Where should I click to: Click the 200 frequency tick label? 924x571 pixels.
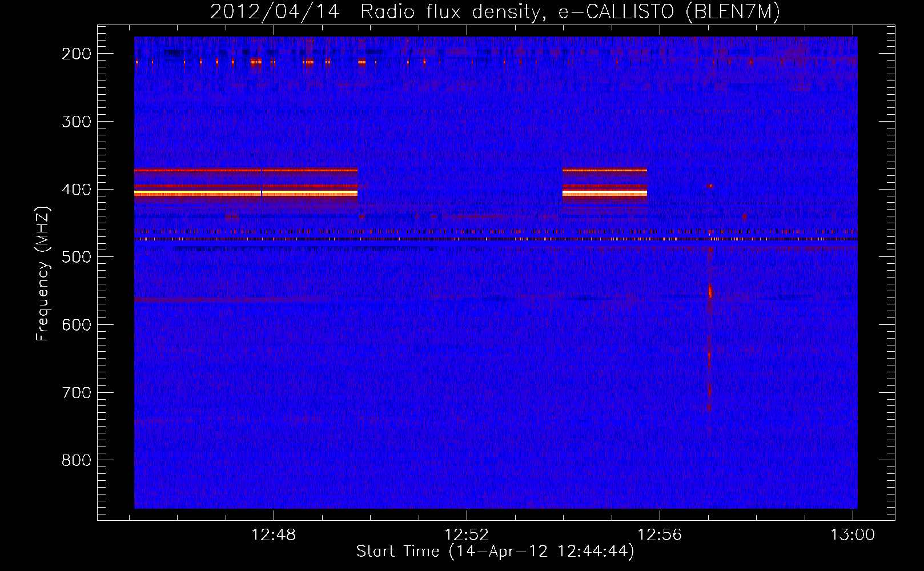[x=77, y=54]
